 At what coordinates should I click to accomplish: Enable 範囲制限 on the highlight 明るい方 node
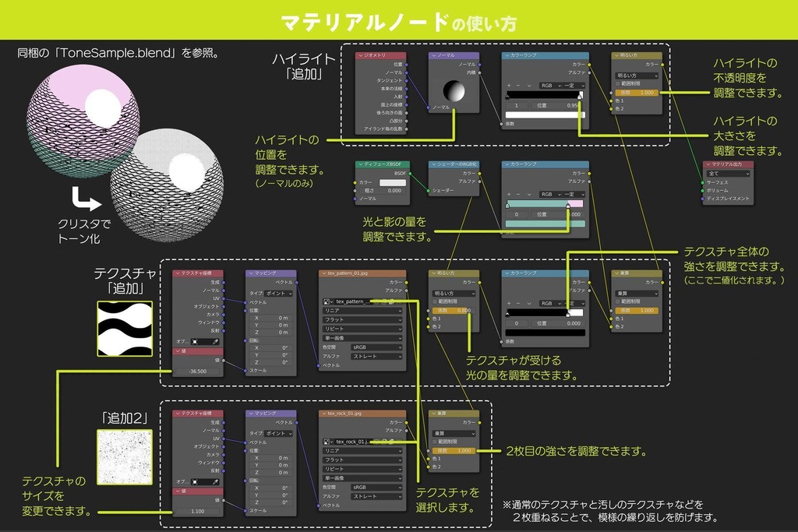(x=617, y=83)
